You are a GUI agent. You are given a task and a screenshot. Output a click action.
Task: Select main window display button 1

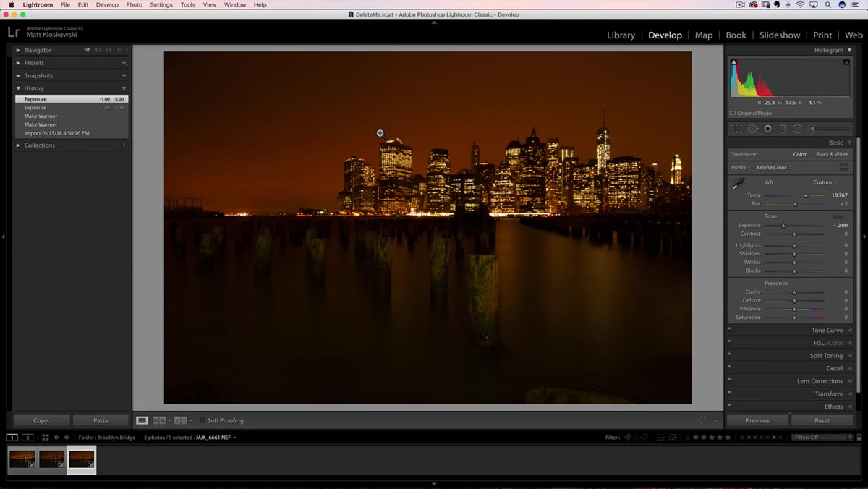click(12, 438)
